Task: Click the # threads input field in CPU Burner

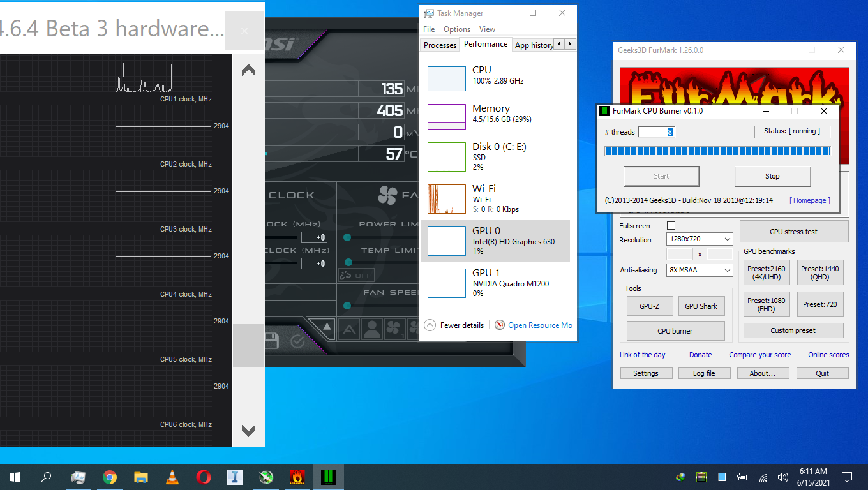Action: [x=656, y=131]
